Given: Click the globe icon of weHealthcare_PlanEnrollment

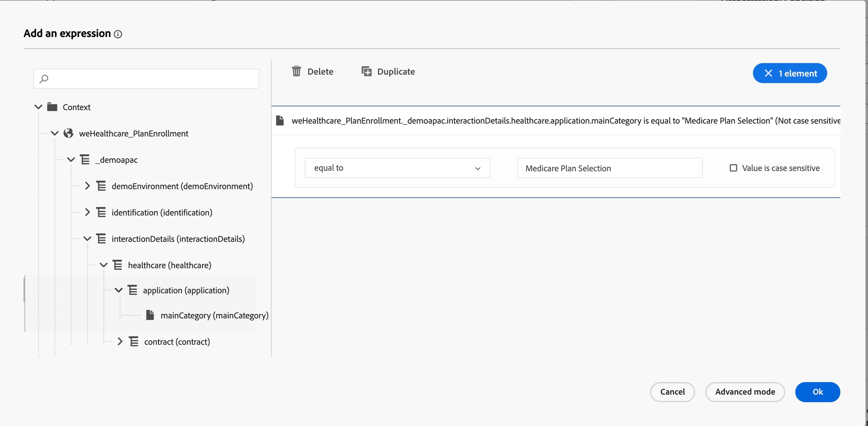Looking at the screenshot, I should click(x=68, y=133).
